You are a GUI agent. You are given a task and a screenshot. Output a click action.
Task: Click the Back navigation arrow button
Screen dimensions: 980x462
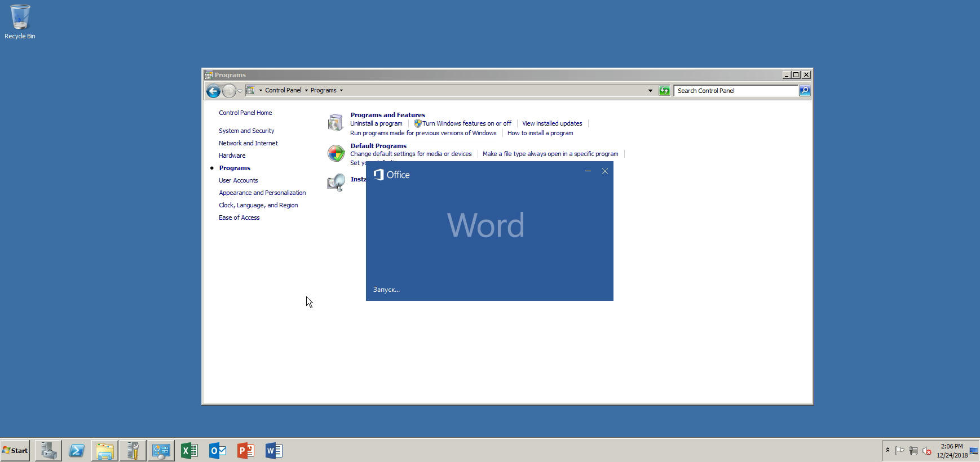coord(213,91)
